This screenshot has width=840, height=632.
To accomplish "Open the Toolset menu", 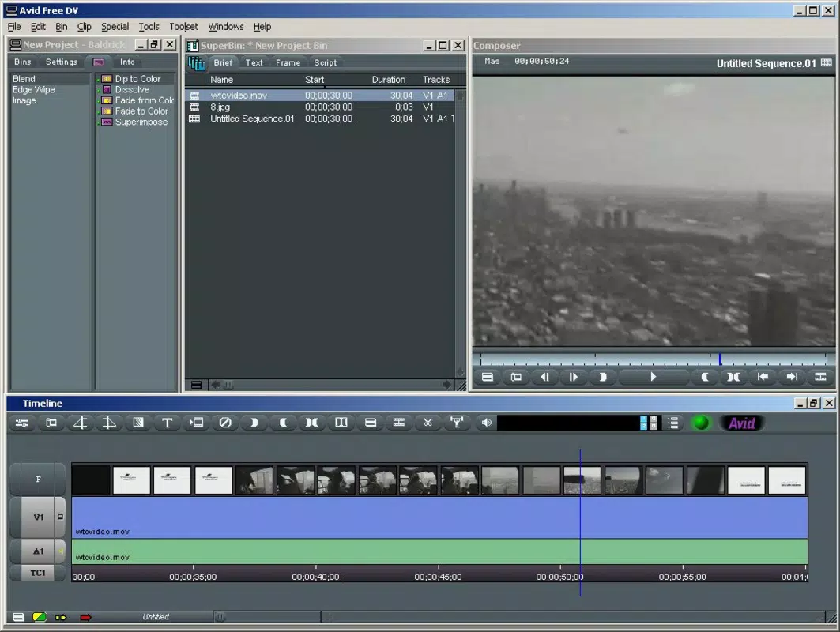I will point(183,27).
